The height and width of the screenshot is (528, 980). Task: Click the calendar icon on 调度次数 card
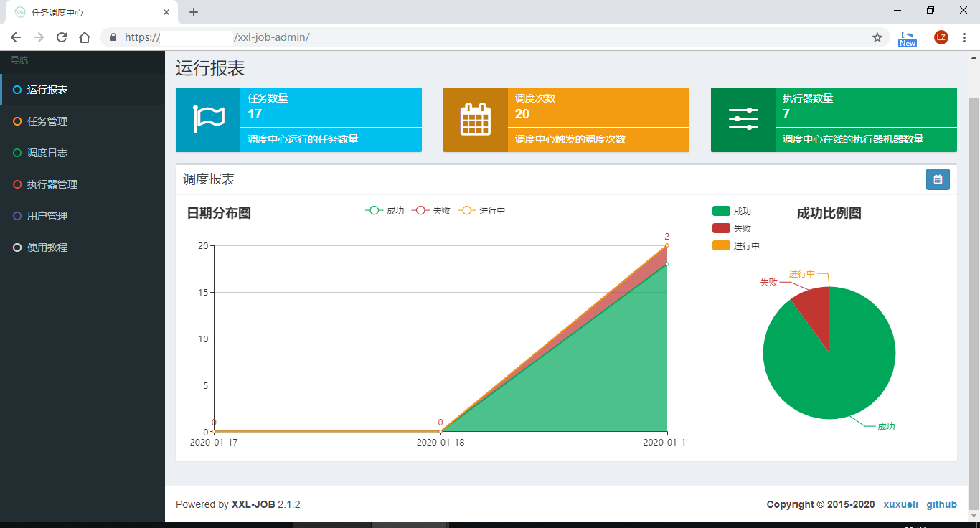[476, 119]
